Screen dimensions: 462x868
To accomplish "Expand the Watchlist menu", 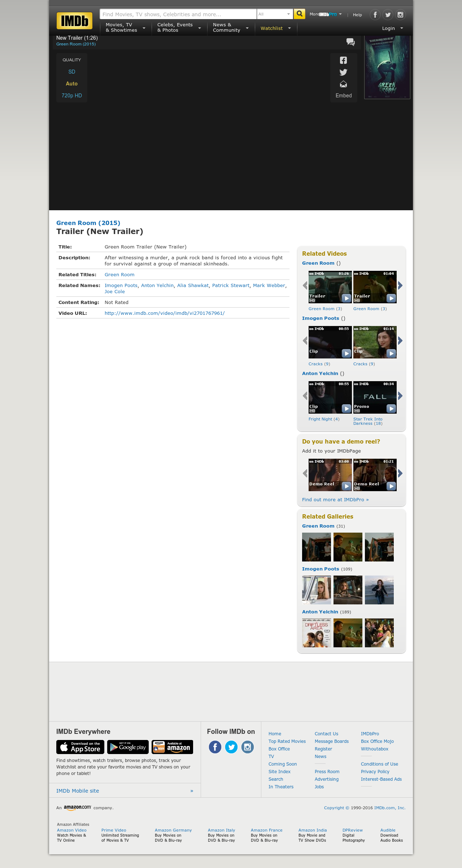I will (276, 28).
